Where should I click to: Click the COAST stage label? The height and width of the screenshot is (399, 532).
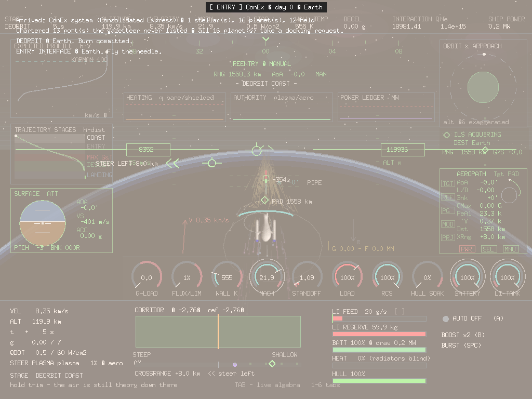(x=96, y=137)
